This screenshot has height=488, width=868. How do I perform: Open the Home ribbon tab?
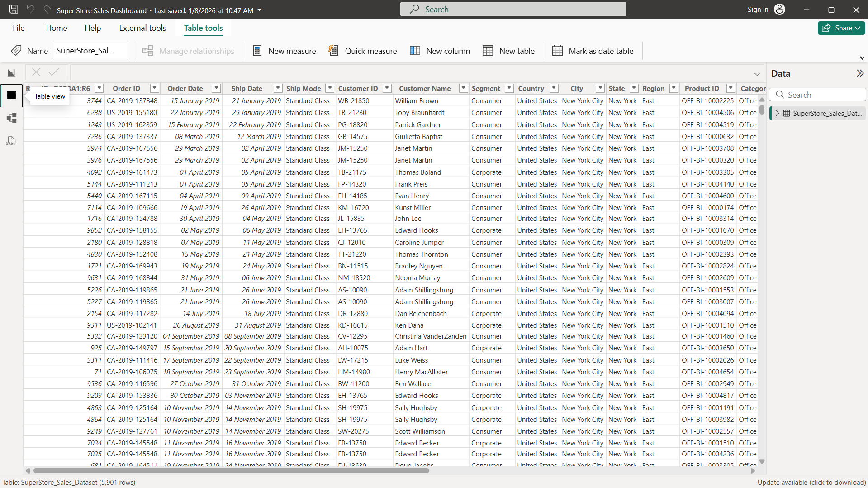pyautogui.click(x=57, y=28)
